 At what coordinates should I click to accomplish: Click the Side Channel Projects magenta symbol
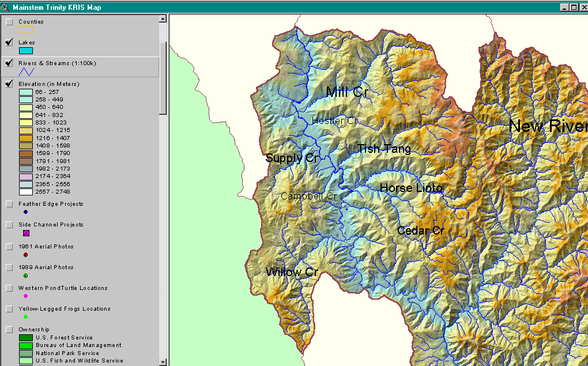coord(27,233)
